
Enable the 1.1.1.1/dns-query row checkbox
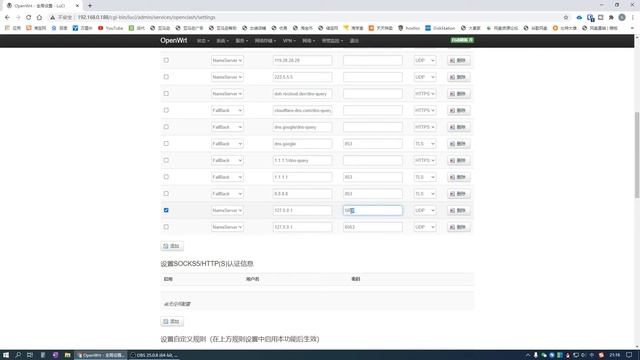pyautogui.click(x=166, y=160)
